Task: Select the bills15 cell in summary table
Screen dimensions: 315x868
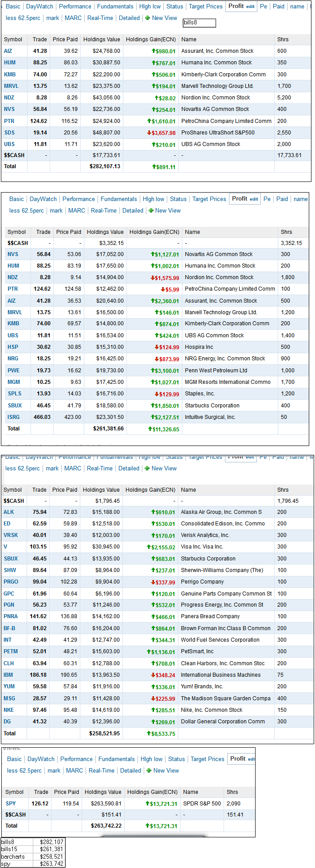Action: [x=17, y=849]
